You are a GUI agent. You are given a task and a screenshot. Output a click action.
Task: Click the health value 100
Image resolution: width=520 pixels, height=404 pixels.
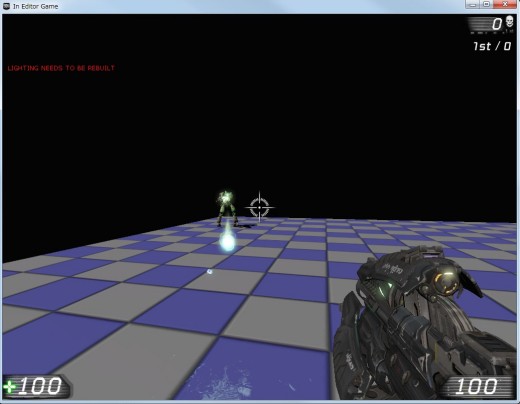click(x=40, y=386)
